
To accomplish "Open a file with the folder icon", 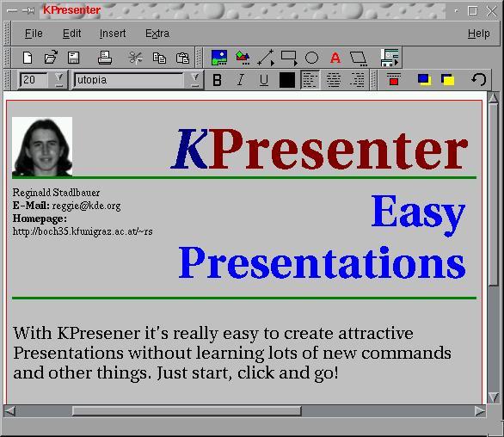I will pos(51,58).
